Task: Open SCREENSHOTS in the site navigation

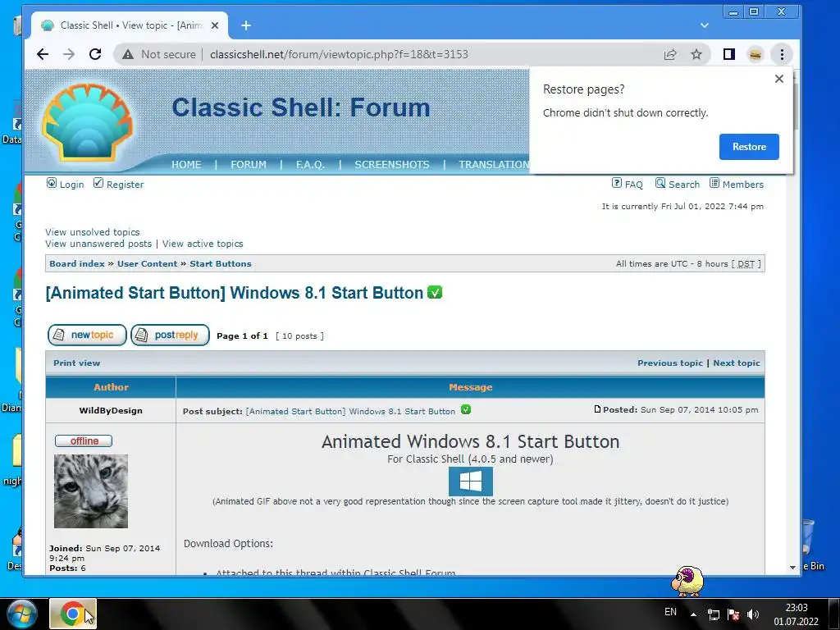Action: coord(392,164)
